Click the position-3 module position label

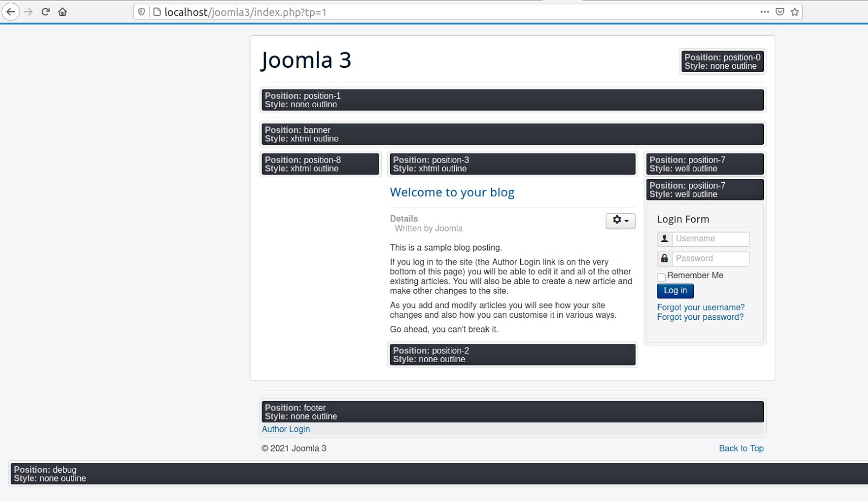(x=513, y=164)
